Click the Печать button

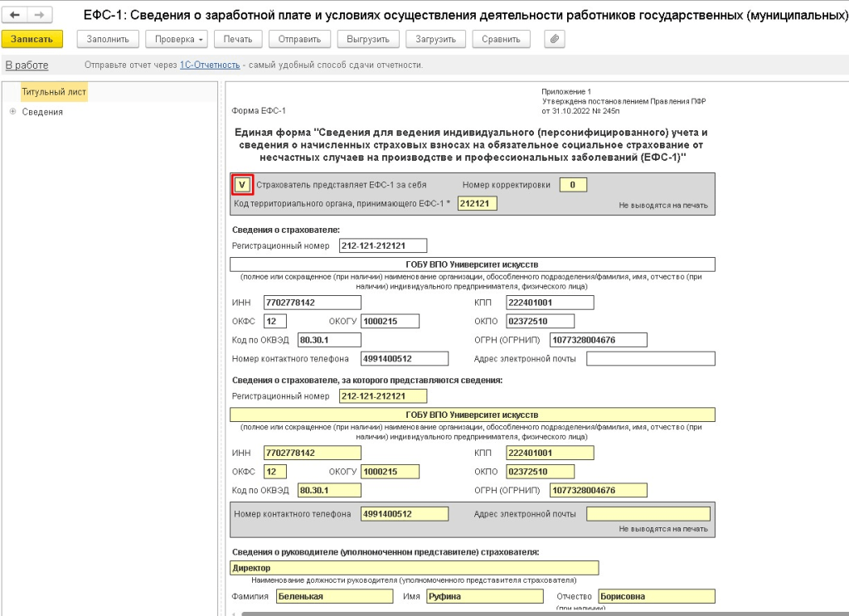point(238,39)
